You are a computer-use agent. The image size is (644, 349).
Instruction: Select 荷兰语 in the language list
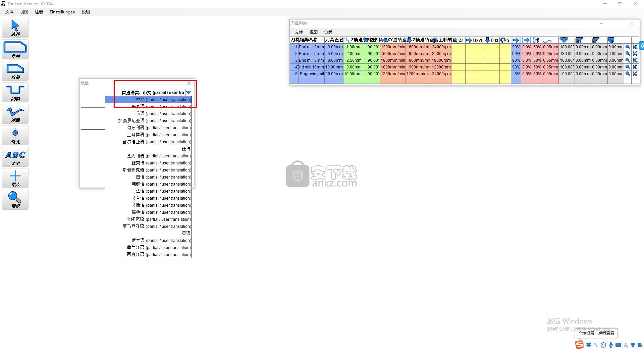[x=148, y=240]
